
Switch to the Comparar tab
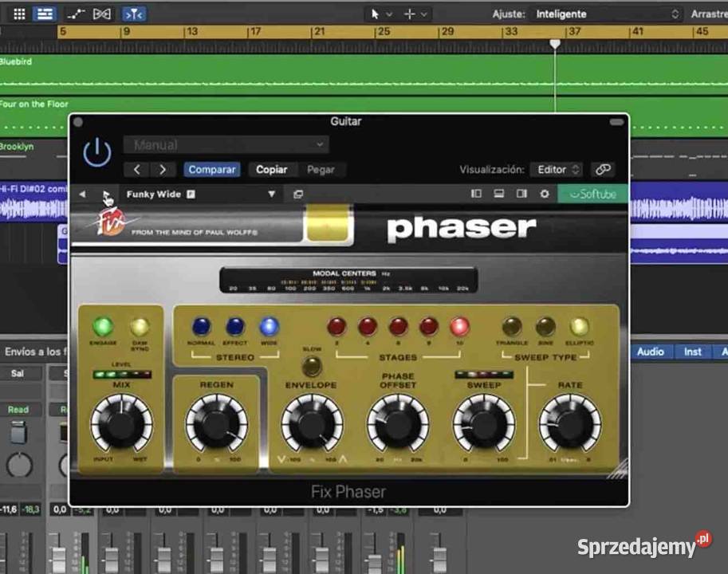211,169
